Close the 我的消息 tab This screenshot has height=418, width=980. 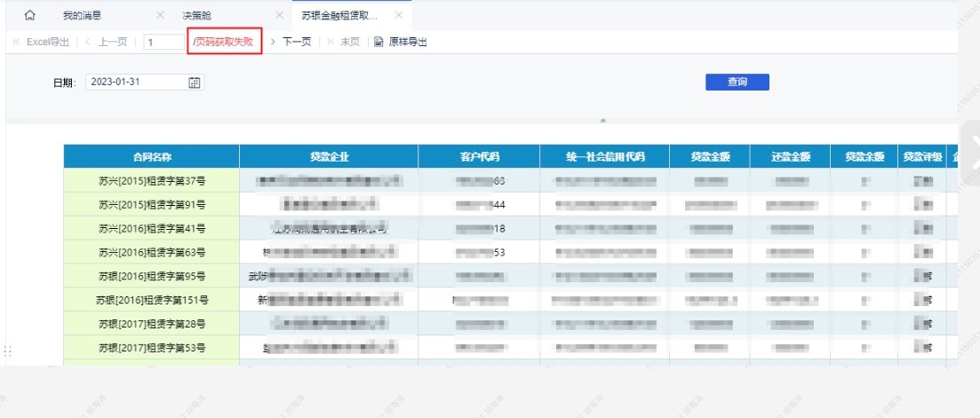(x=160, y=16)
